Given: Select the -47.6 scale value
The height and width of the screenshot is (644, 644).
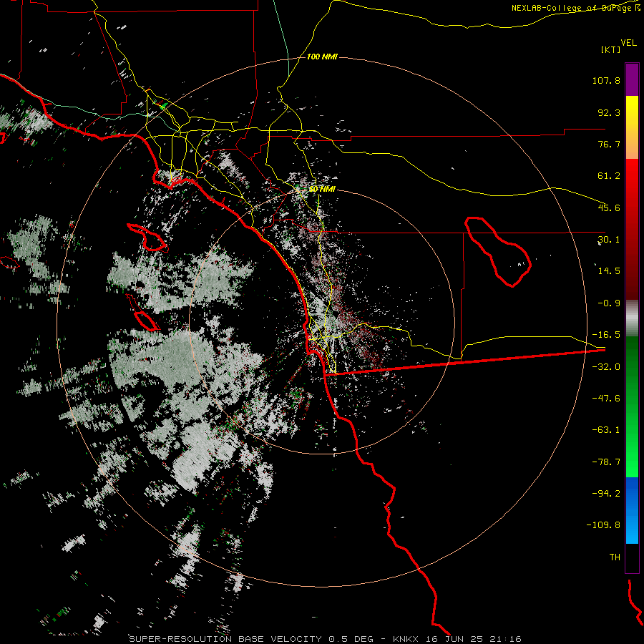Looking at the screenshot, I should (x=606, y=399).
